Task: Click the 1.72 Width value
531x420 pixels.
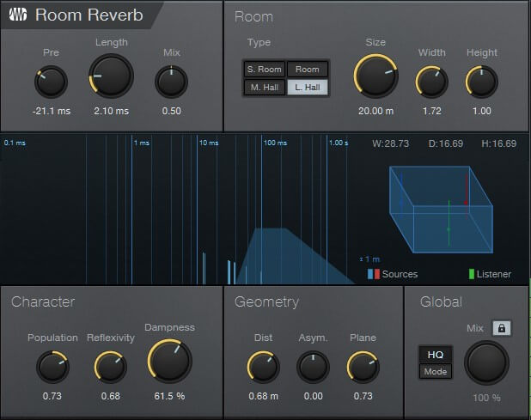Action: 432,111
